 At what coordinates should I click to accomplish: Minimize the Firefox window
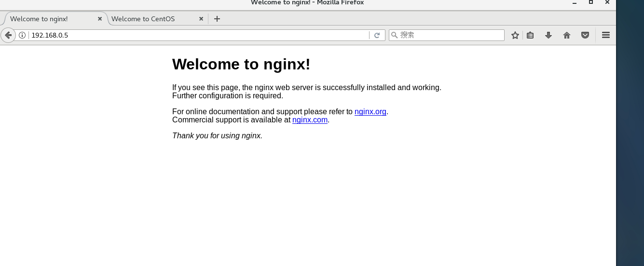[574, 2]
